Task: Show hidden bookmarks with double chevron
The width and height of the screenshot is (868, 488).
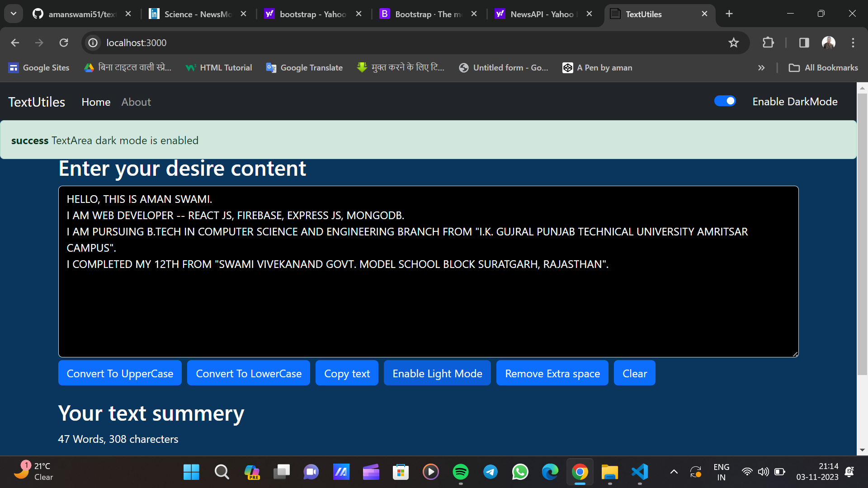Action: (x=761, y=68)
